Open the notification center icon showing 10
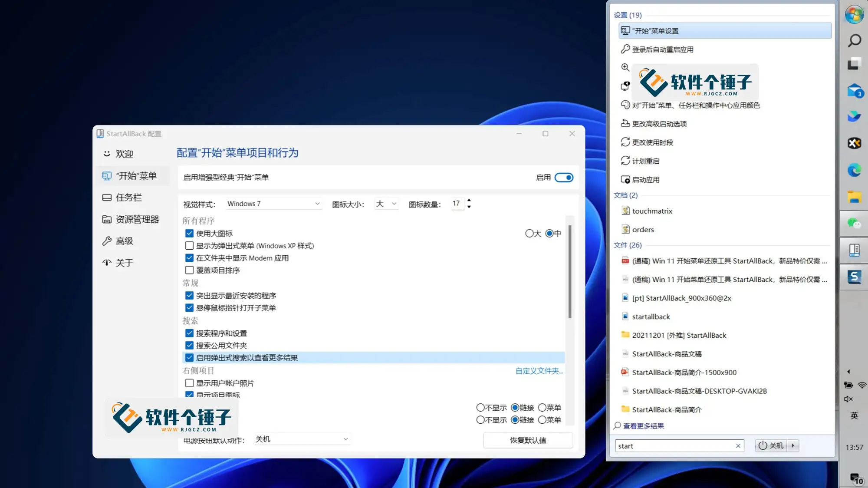Screen dimensions: 868x488 [x=856, y=479]
